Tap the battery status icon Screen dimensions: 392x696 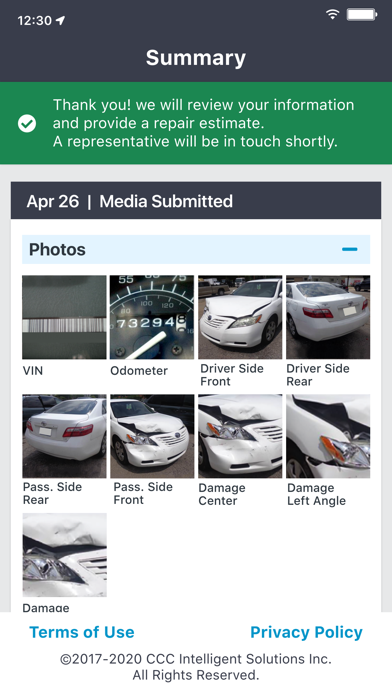361,15
